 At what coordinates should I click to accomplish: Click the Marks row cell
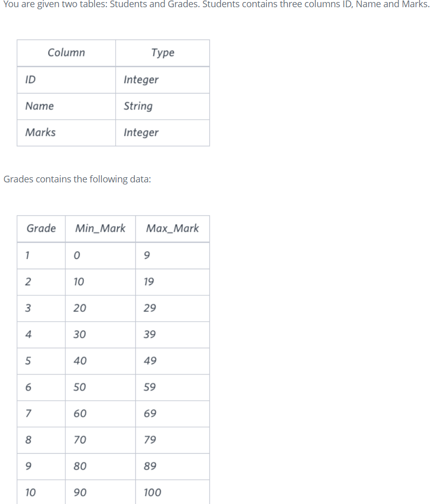66,133
